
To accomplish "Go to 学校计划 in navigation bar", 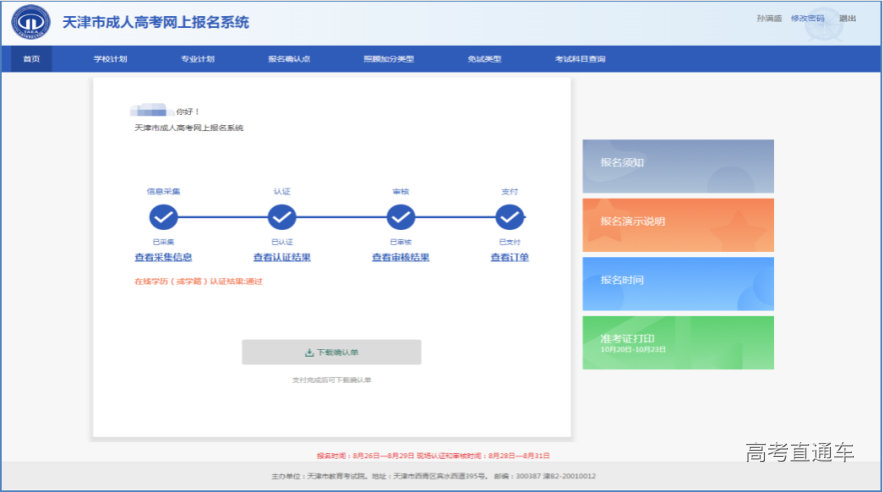I will coord(110,59).
